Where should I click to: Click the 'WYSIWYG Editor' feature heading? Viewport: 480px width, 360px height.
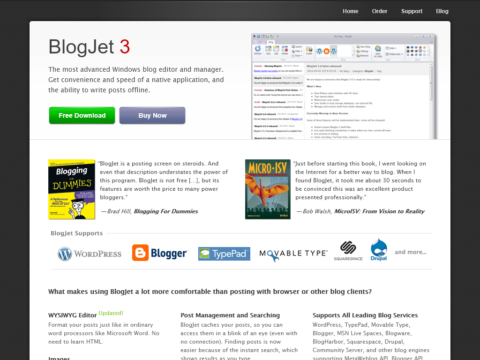[x=72, y=315]
